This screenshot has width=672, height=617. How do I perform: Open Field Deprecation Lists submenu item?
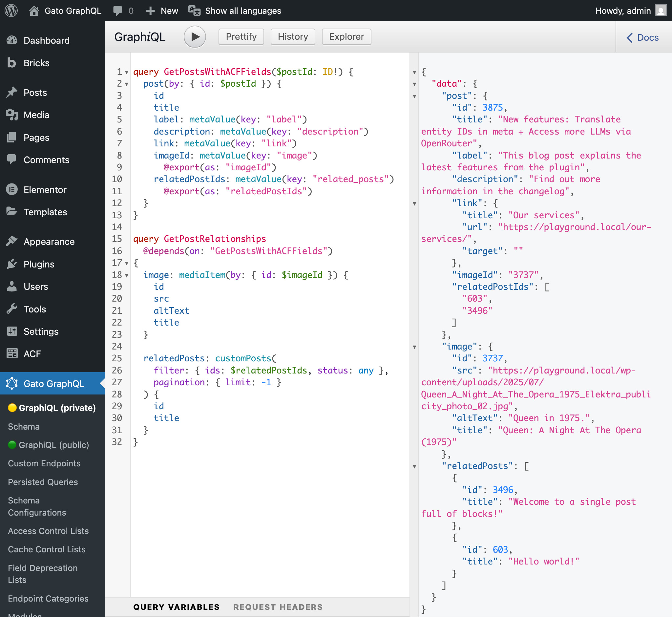coord(43,574)
